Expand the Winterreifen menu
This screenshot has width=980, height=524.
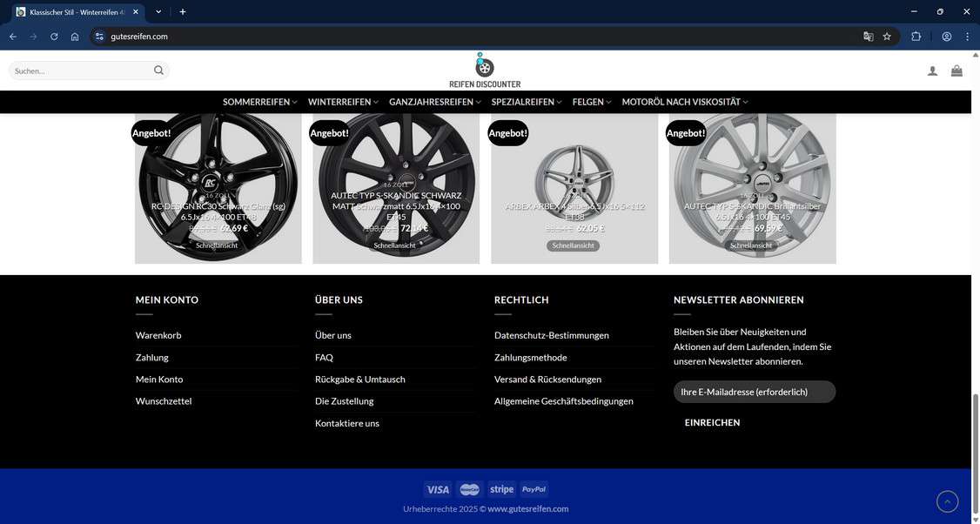[x=343, y=102]
